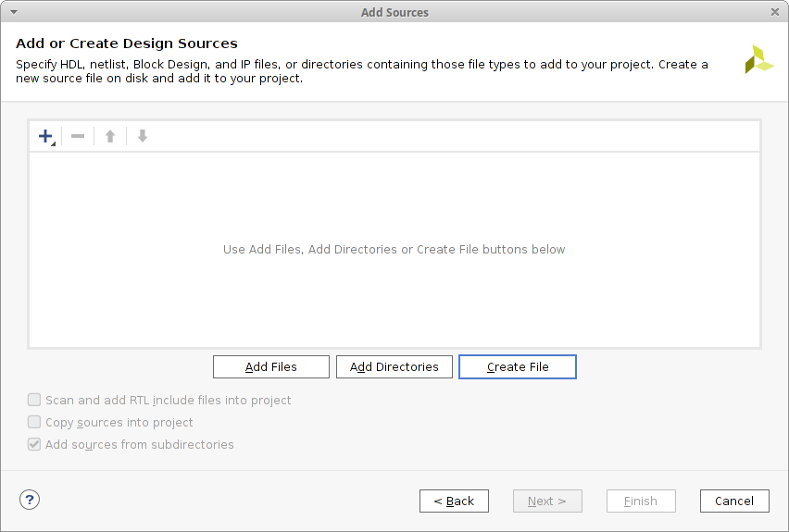Open help with the question mark icon
Image resolution: width=789 pixels, height=532 pixels.
click(x=30, y=500)
